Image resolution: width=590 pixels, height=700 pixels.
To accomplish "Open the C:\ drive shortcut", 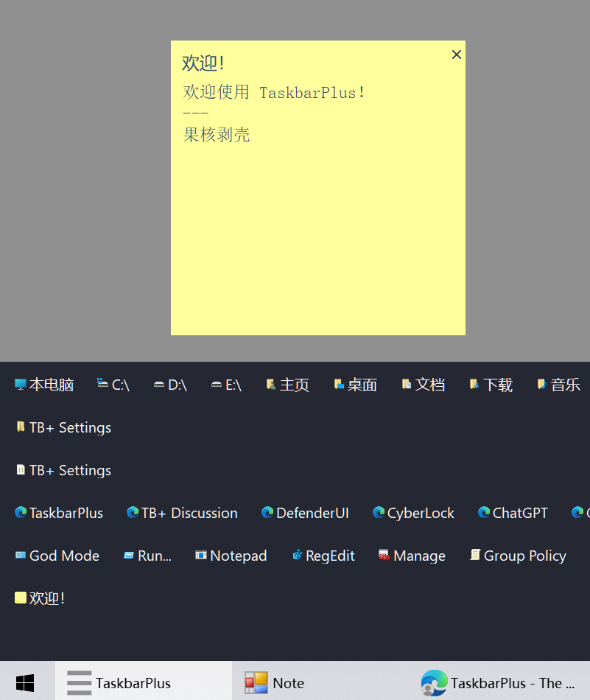I will point(113,385).
